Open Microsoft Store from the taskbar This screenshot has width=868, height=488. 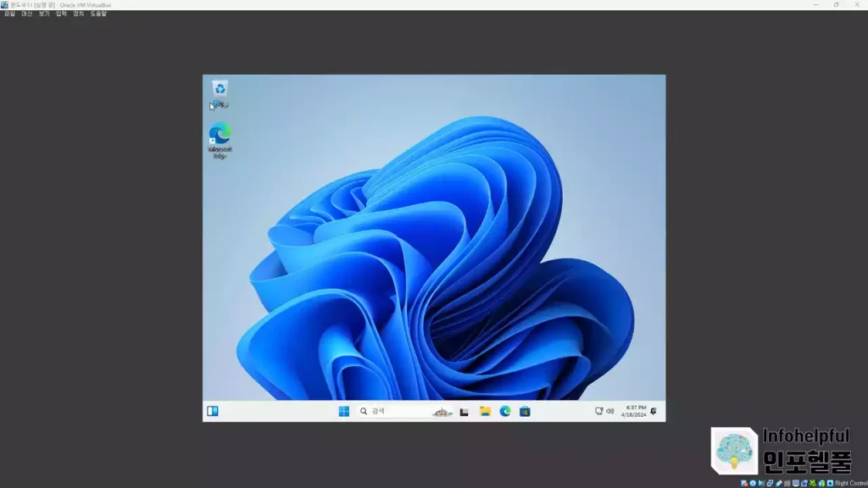coord(525,411)
